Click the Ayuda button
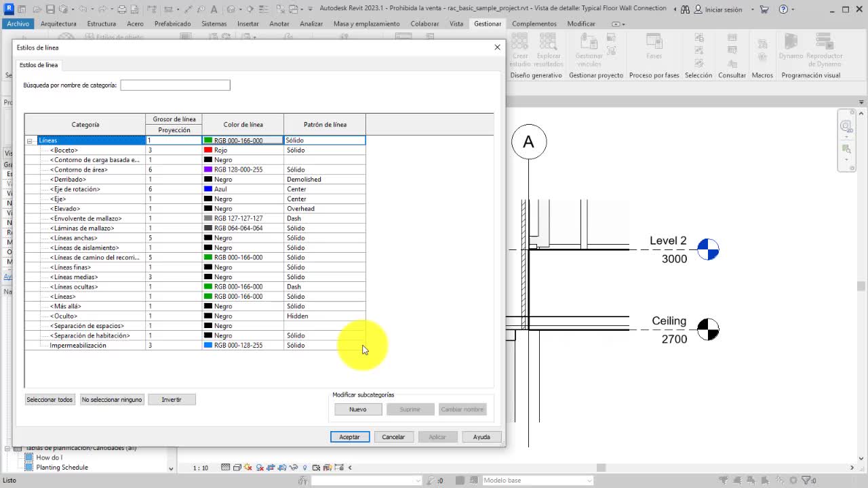868x488 pixels. 481,437
